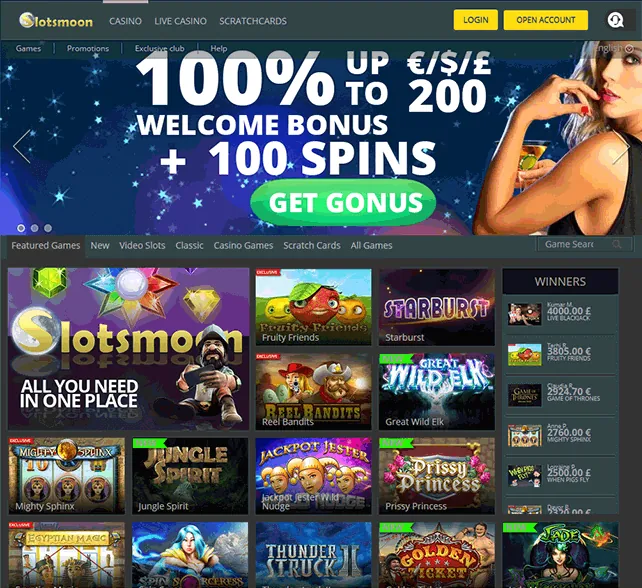The width and height of the screenshot is (642, 588).
Task: Launch the Fruity Friends game tile
Action: 313,307
